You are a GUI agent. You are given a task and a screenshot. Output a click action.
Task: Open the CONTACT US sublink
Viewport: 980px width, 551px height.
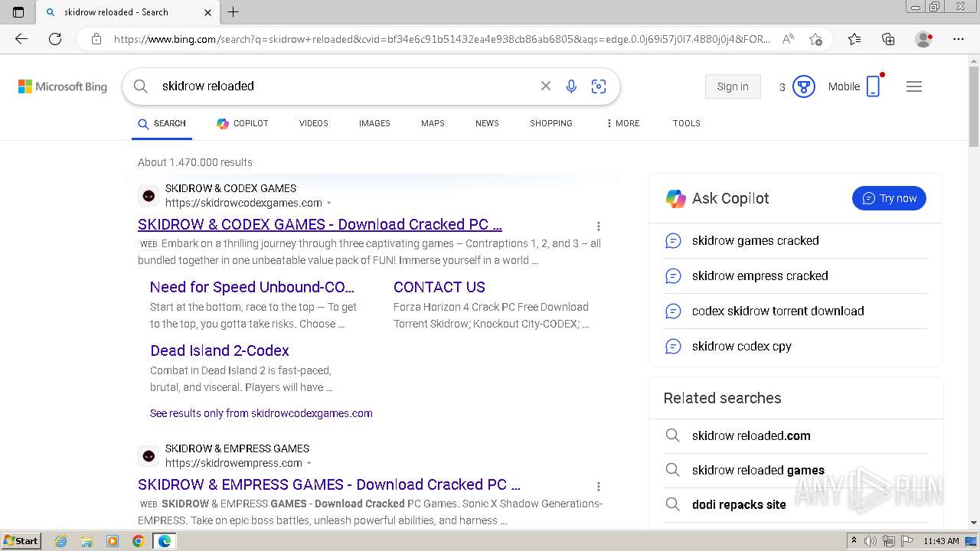439,287
